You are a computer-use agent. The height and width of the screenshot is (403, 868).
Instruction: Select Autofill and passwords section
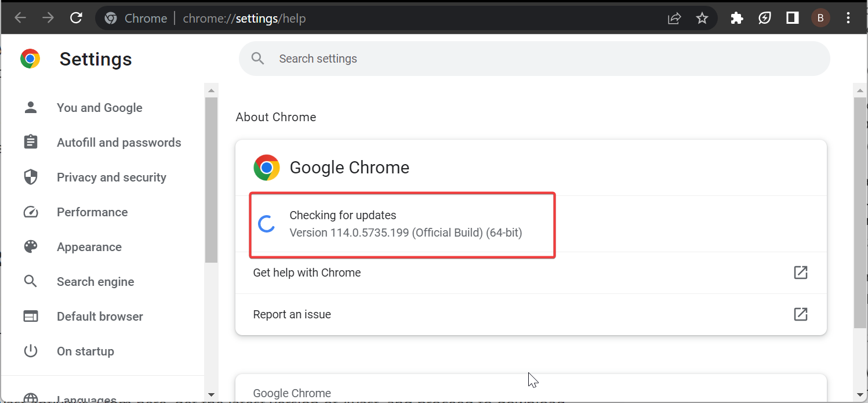(x=119, y=143)
